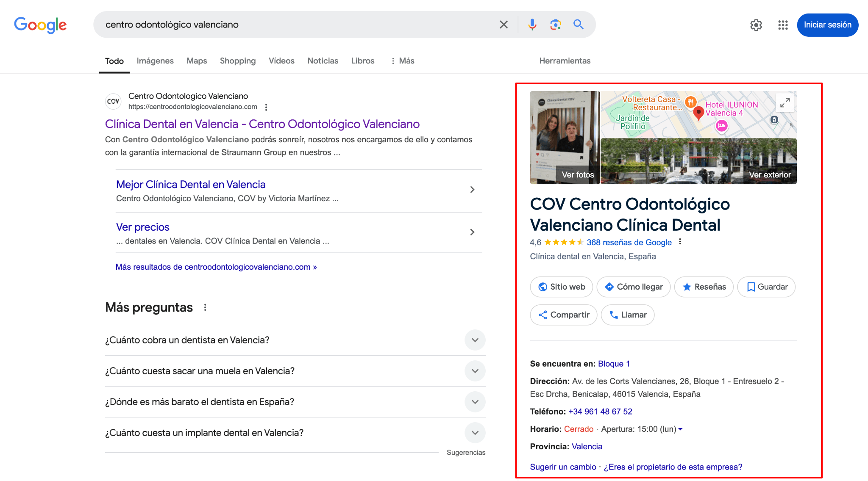Screen dimensions: 868x481
Task: Open quick settings gear icon
Action: point(756,25)
